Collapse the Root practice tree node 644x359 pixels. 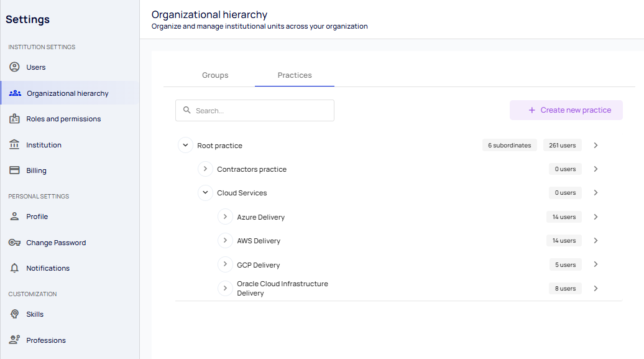(185, 146)
